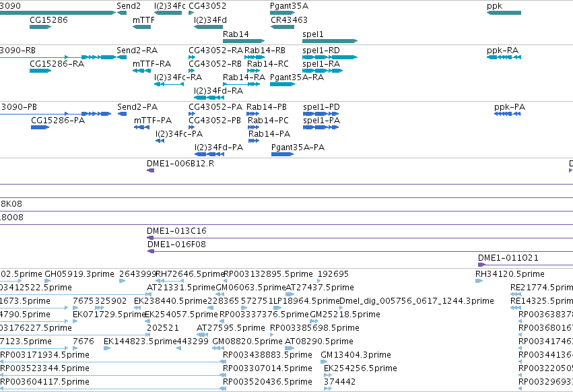Select the CG43052-PB label
The image size is (573, 392).
pyautogui.click(x=215, y=121)
